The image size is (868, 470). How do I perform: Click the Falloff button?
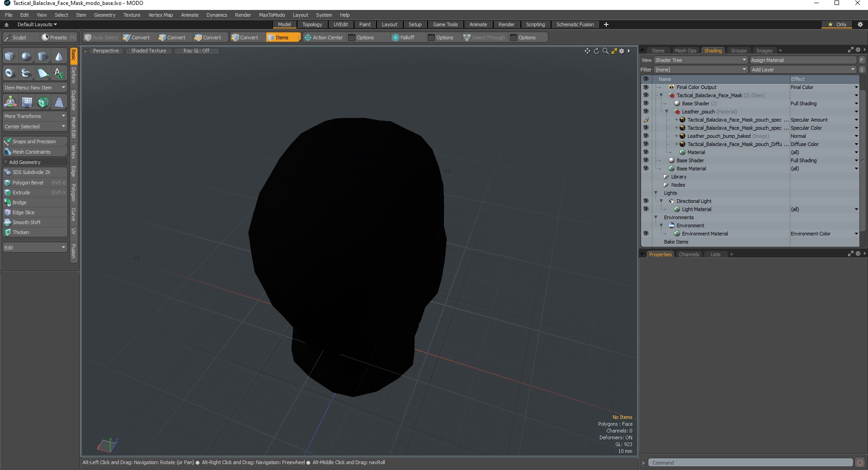click(403, 38)
